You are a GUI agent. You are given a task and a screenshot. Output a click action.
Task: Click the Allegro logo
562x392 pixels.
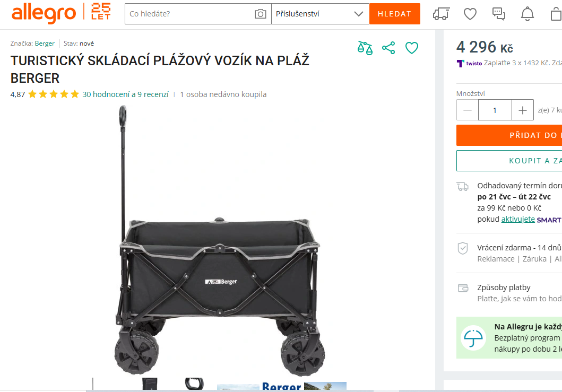[44, 14]
